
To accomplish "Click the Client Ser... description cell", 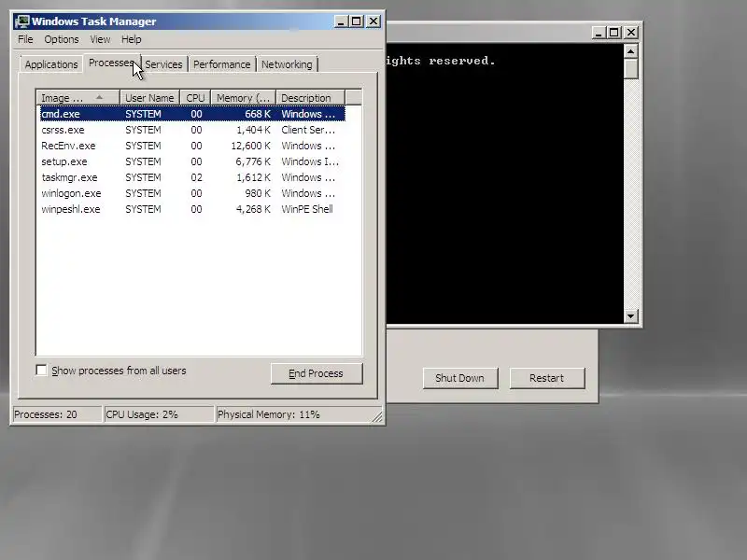I will coord(308,130).
